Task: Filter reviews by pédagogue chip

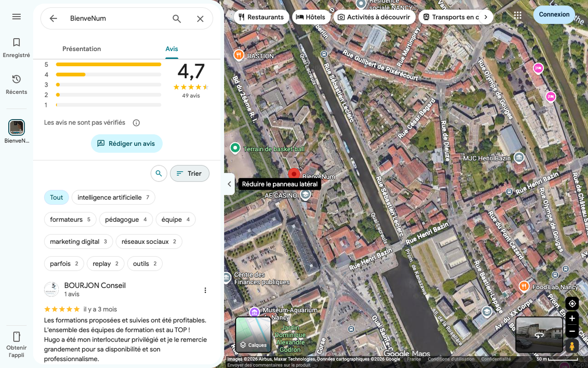Action: (126, 219)
